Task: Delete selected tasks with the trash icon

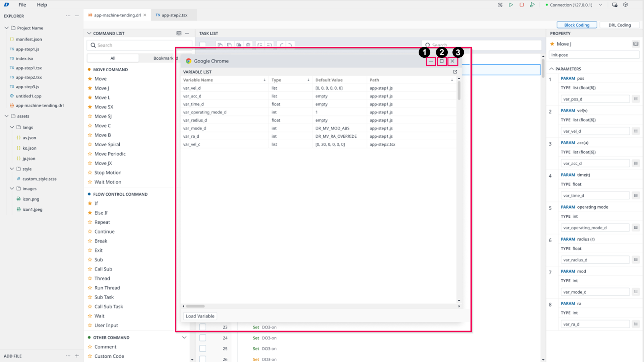Action: [248, 45]
